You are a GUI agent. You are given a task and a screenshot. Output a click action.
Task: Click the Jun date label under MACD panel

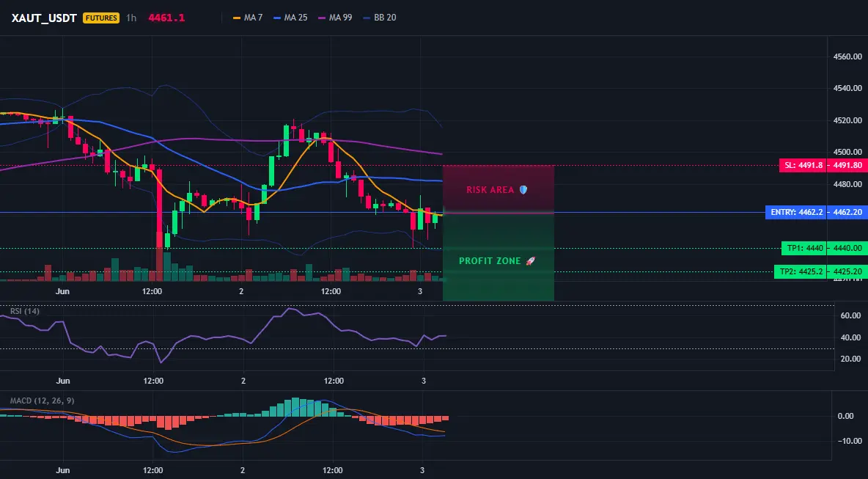63,470
